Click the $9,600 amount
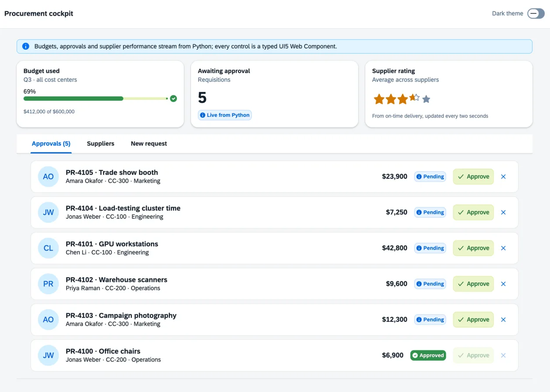Image resolution: width=550 pixels, height=392 pixels. (x=397, y=284)
